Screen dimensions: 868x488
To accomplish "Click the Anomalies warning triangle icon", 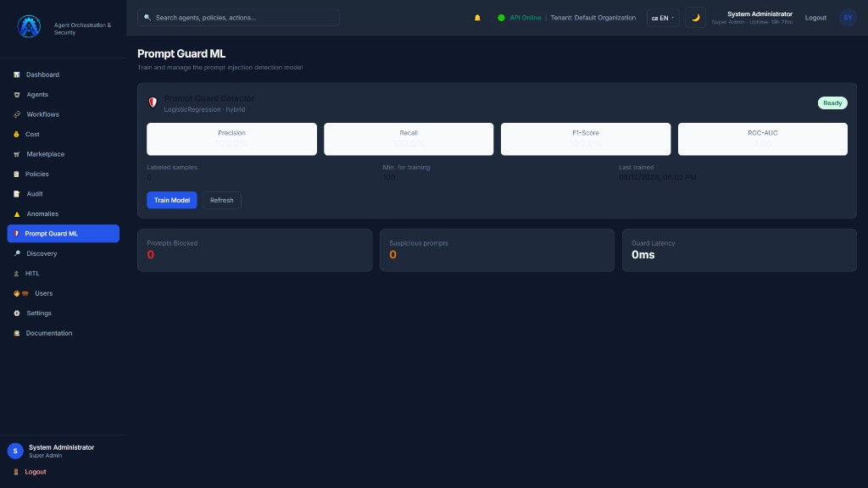I will coord(17,214).
